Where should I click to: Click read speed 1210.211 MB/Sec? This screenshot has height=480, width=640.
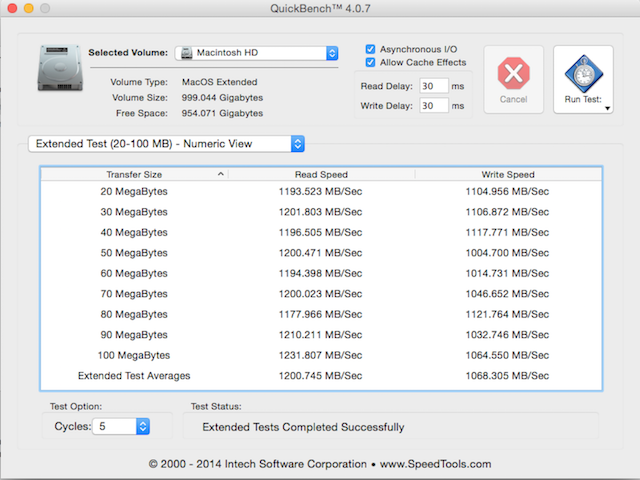pos(320,335)
